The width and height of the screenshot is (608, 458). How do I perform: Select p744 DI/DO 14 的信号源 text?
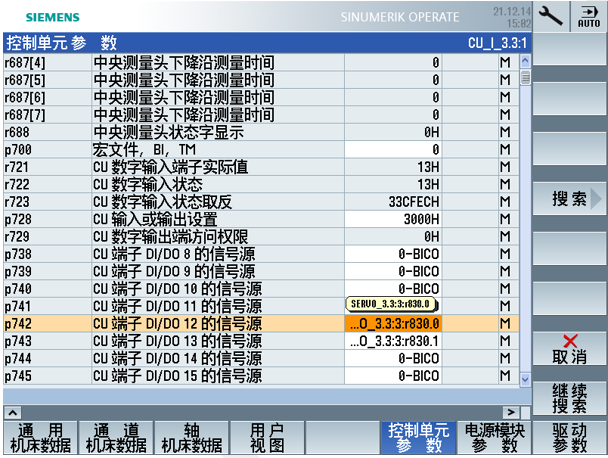pos(177,358)
